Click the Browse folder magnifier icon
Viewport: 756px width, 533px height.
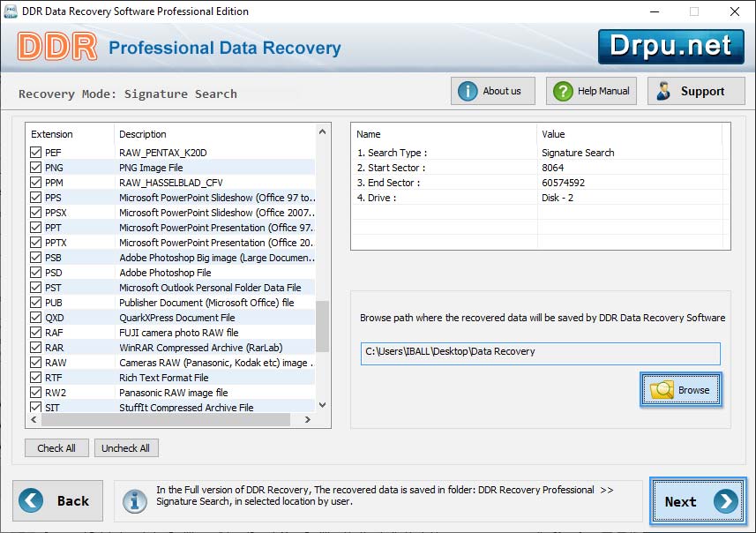[x=662, y=390]
